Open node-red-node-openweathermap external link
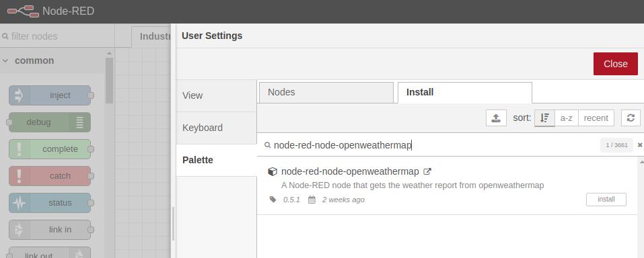Viewport: 644px width, 258px height. coord(427,171)
